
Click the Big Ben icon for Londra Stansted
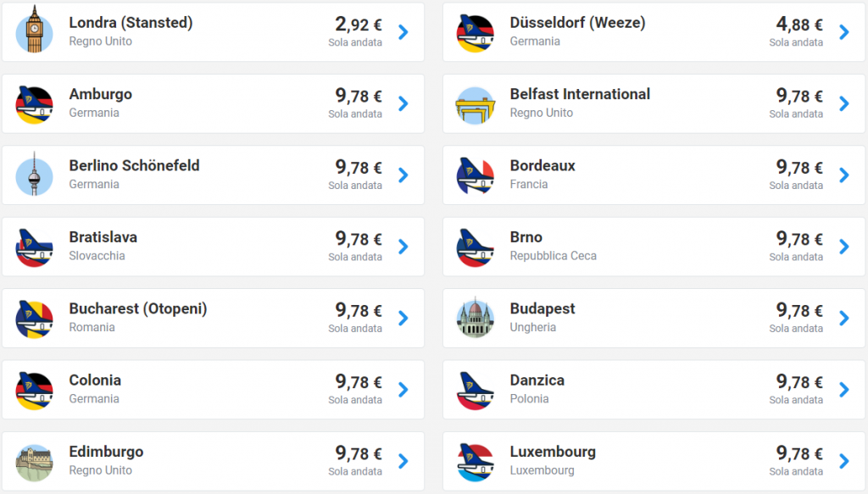pos(34,32)
